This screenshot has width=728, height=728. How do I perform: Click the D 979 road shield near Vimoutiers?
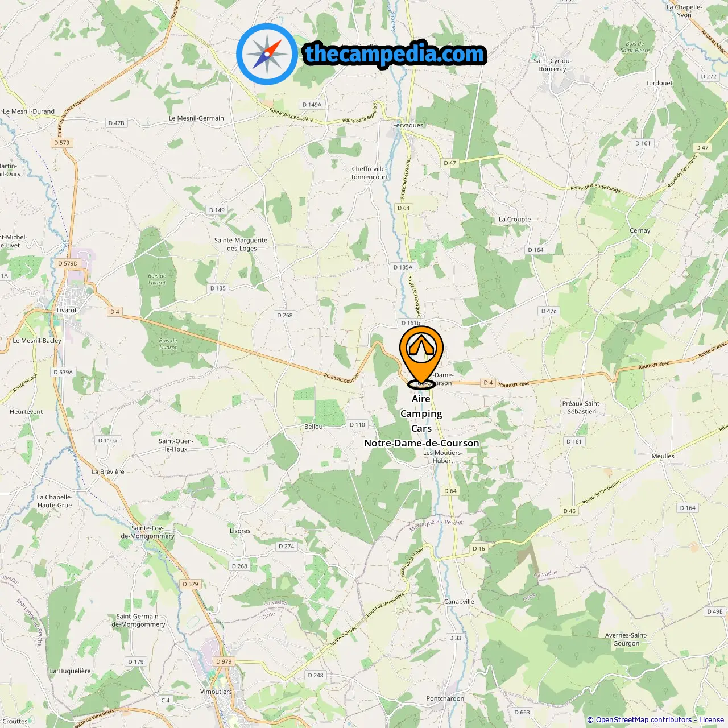click(x=224, y=661)
